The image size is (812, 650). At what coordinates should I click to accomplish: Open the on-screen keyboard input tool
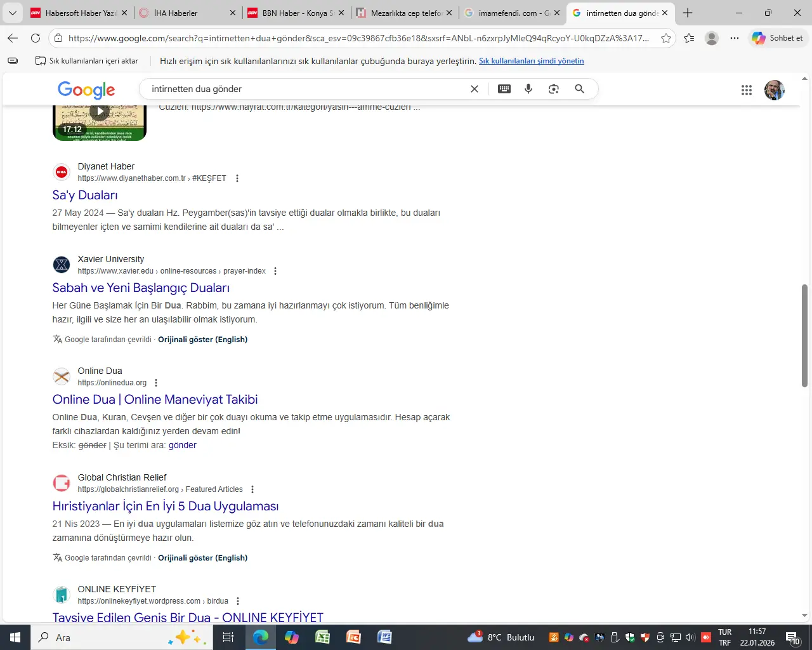coord(504,89)
